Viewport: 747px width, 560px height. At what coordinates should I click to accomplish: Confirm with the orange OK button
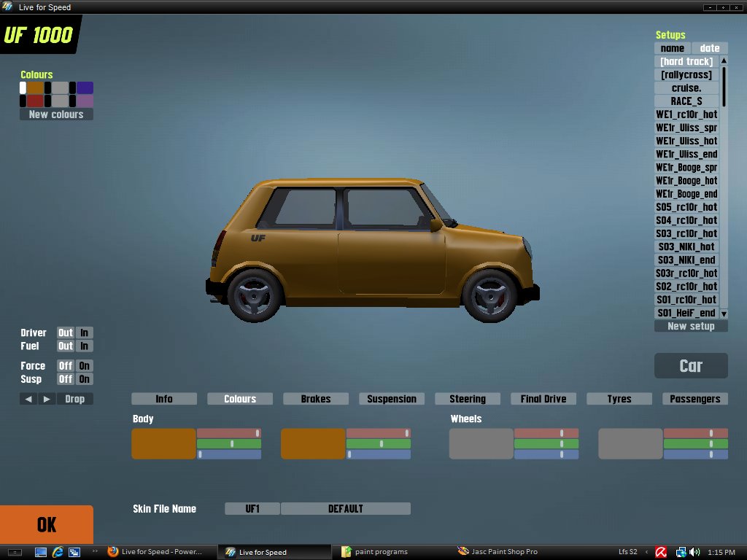pyautogui.click(x=47, y=524)
